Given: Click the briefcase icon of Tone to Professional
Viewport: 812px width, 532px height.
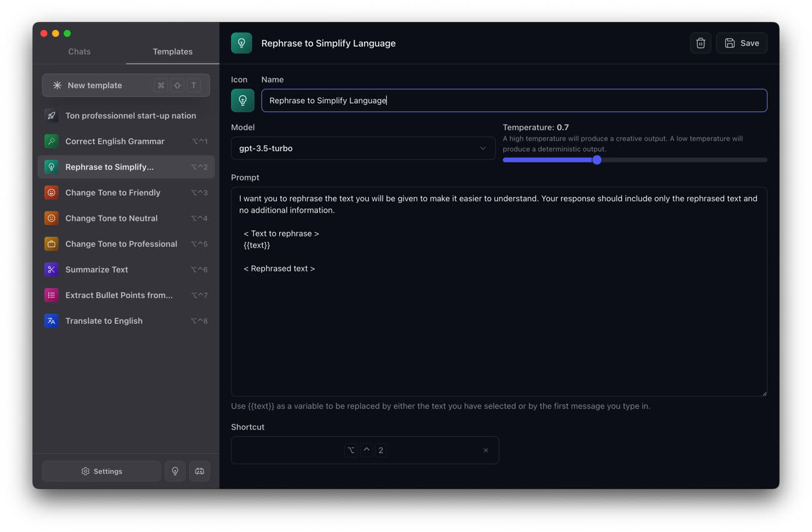Looking at the screenshot, I should (51, 244).
